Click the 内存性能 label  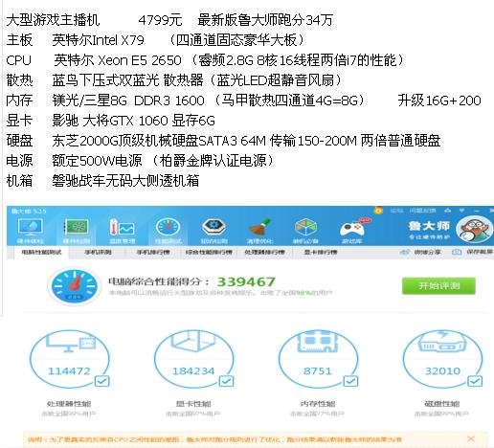318,404
